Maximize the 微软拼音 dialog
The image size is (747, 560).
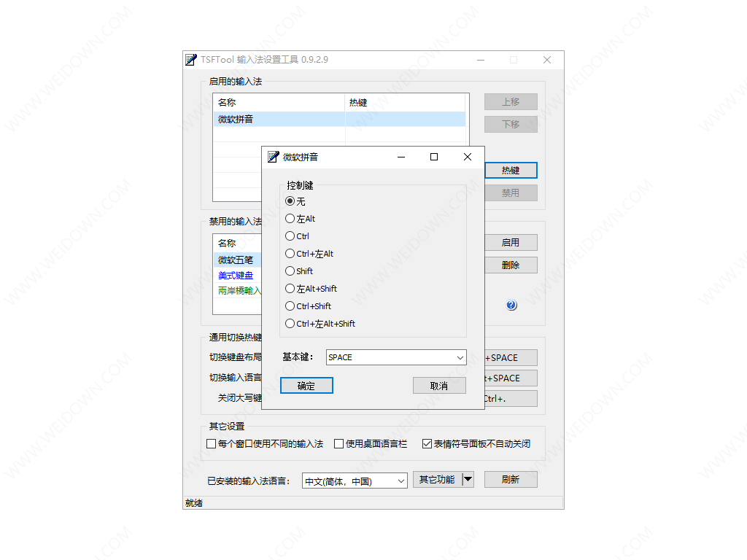pyautogui.click(x=434, y=157)
